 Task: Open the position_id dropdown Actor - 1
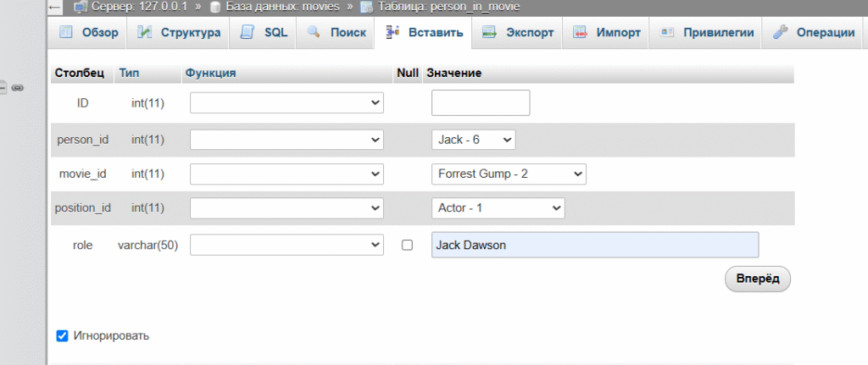[x=498, y=208]
